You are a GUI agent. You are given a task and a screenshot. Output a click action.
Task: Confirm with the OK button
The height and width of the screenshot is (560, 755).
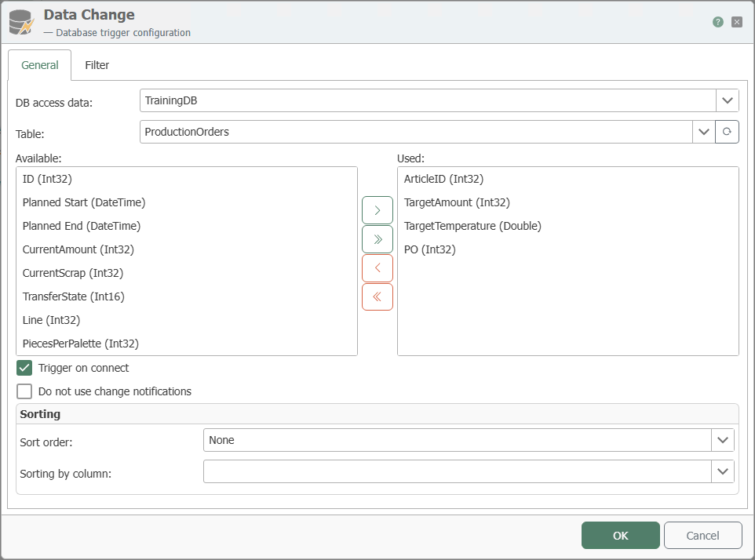tap(620, 536)
